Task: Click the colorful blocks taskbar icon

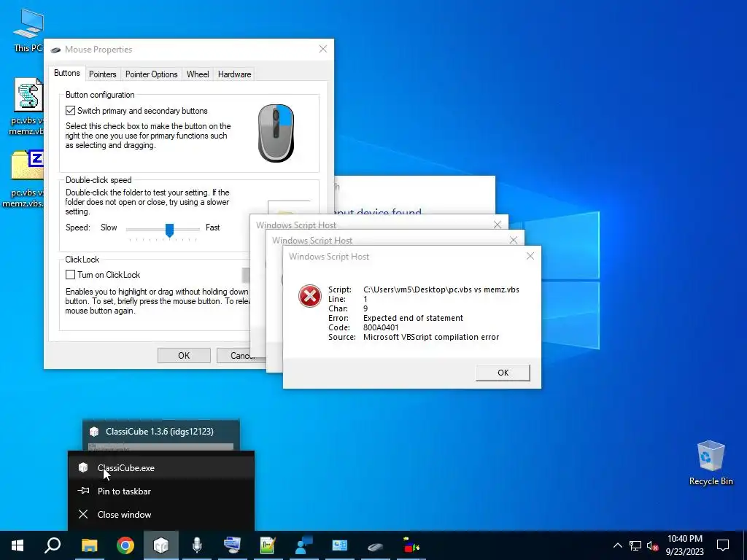Action: (411, 545)
